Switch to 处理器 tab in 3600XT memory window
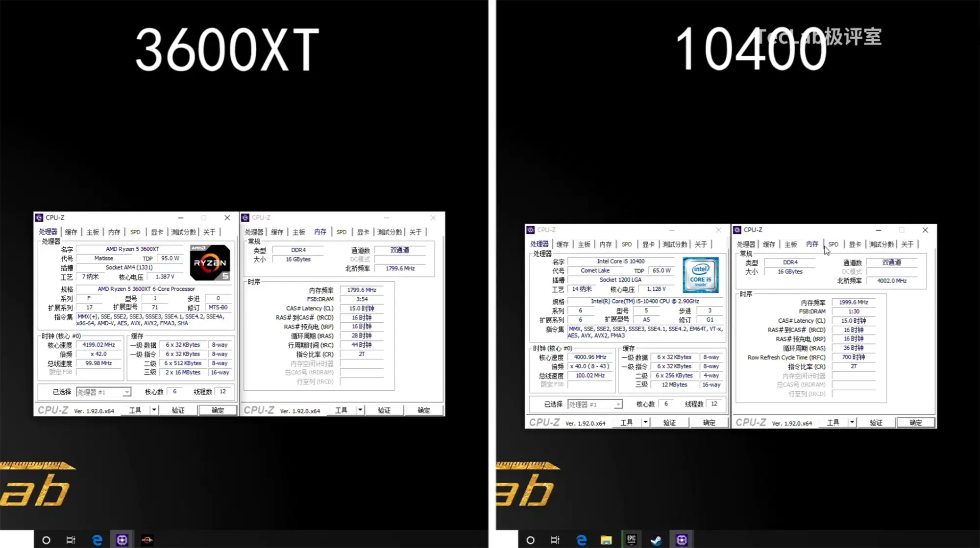Image resolution: width=980 pixels, height=548 pixels. pyautogui.click(x=254, y=232)
